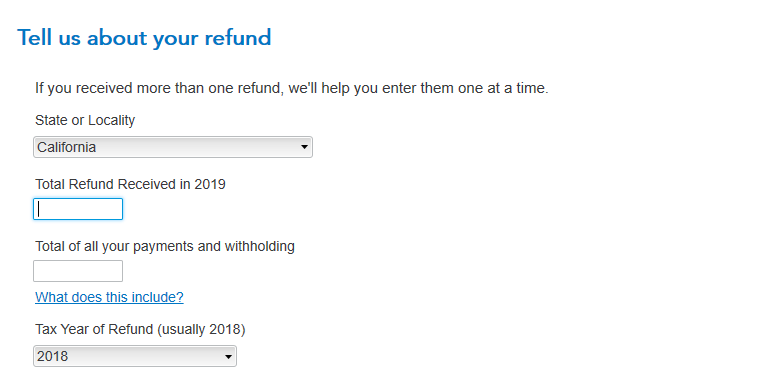Open the "What does this include?" link
The height and width of the screenshot is (374, 767).
point(110,297)
